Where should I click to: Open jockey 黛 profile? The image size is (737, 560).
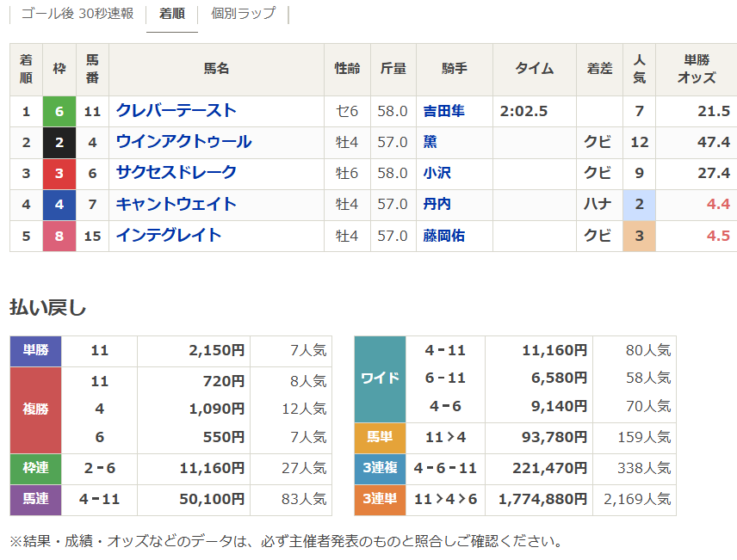pyautogui.click(x=430, y=142)
